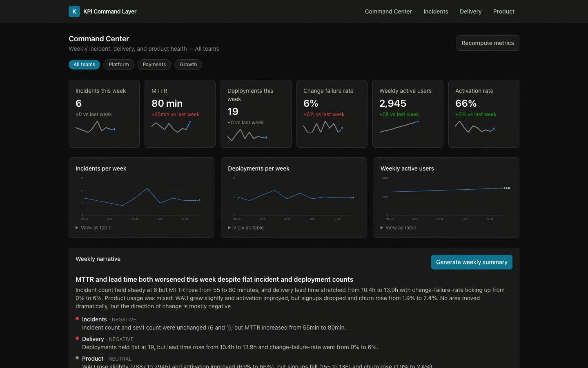This screenshot has height=368, width=588.
Task: Click the 'Incidents · NEGATIVE' narrative label
Action: pyautogui.click(x=109, y=319)
